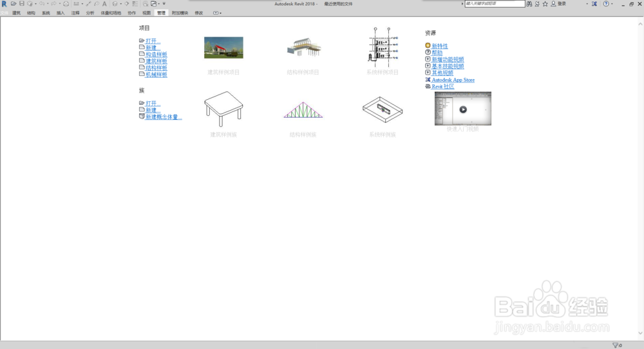644x349 pixels.
Task: Open the 结构样例族 truss thumbnail
Action: (x=303, y=110)
